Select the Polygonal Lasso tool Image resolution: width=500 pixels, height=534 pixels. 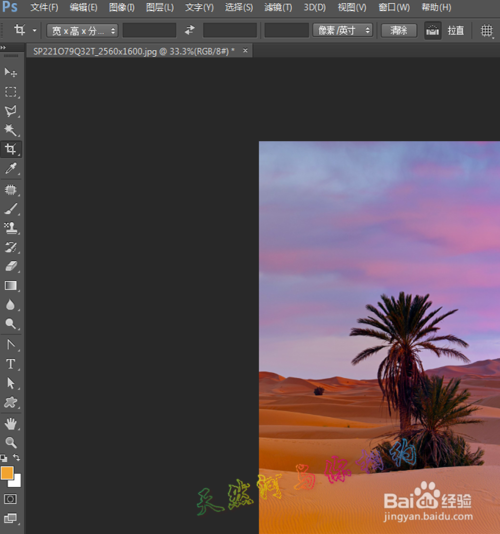click(x=11, y=111)
